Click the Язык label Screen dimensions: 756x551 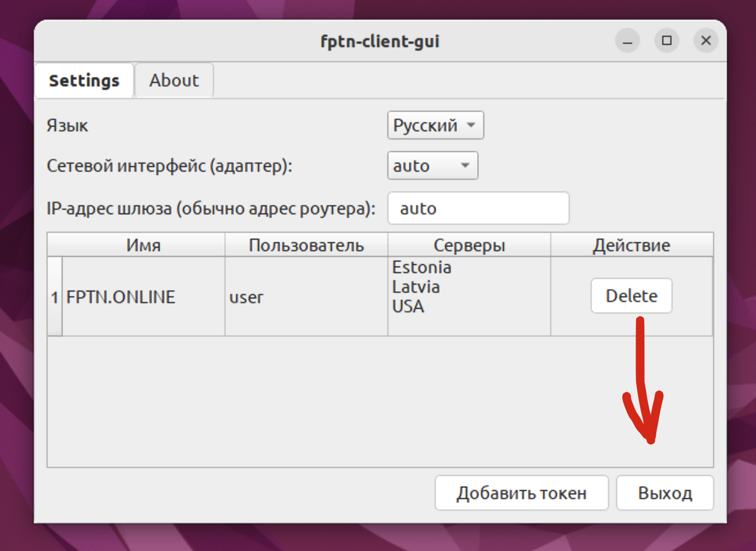point(67,126)
